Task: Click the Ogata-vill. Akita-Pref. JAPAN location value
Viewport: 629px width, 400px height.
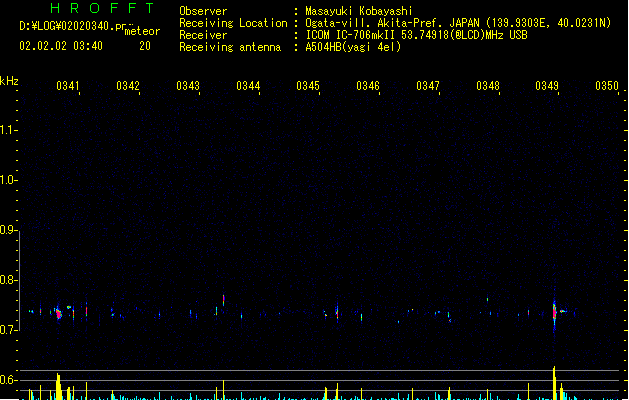Action: 458,23
